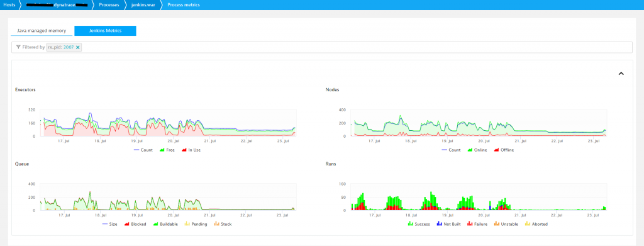Click the Executors chart title
This screenshot has height=246, width=644.
coord(25,89)
